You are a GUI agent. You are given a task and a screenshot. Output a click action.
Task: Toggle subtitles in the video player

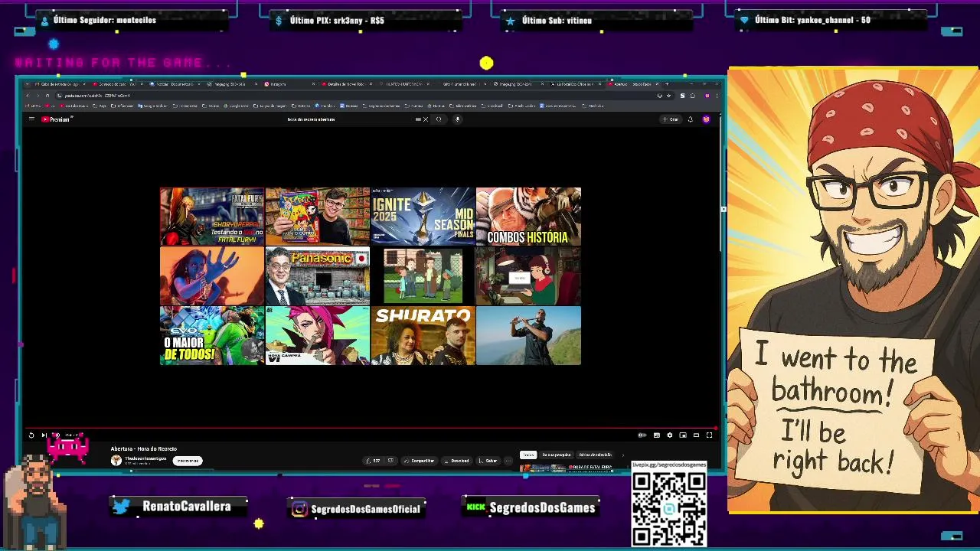pyautogui.click(x=657, y=435)
